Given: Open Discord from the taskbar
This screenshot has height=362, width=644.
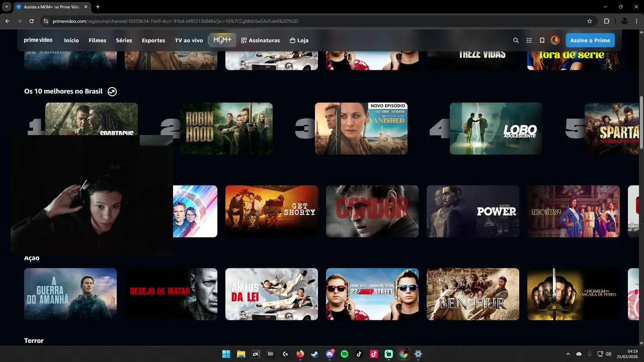Looking at the screenshot, I should 330,354.
